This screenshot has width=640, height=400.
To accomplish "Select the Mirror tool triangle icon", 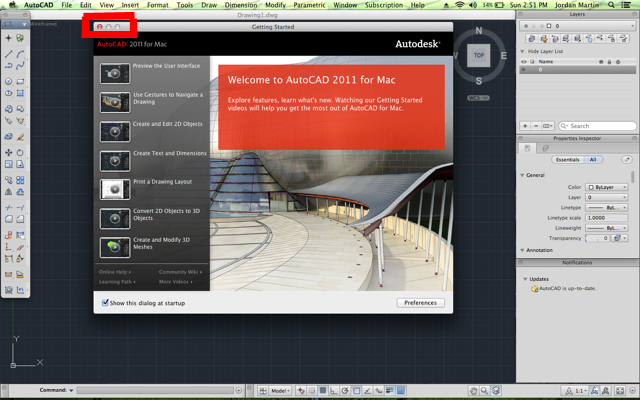I will point(8,191).
